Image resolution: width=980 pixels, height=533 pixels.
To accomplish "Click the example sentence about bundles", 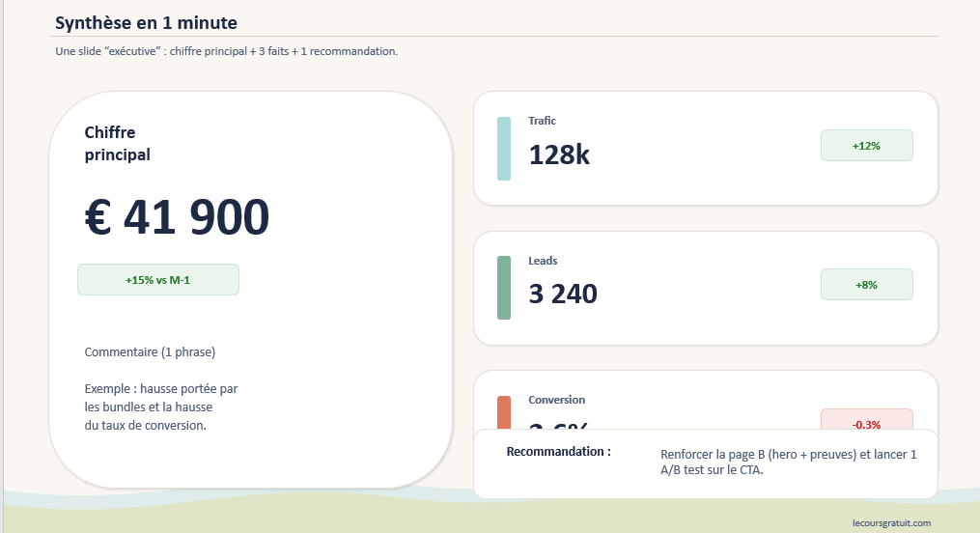I will tap(161, 407).
